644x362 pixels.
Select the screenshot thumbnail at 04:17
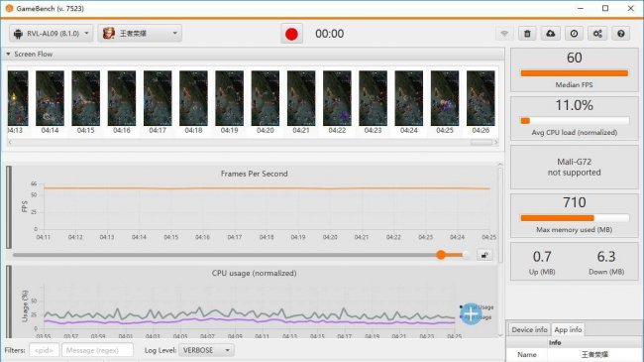pyautogui.click(x=158, y=98)
